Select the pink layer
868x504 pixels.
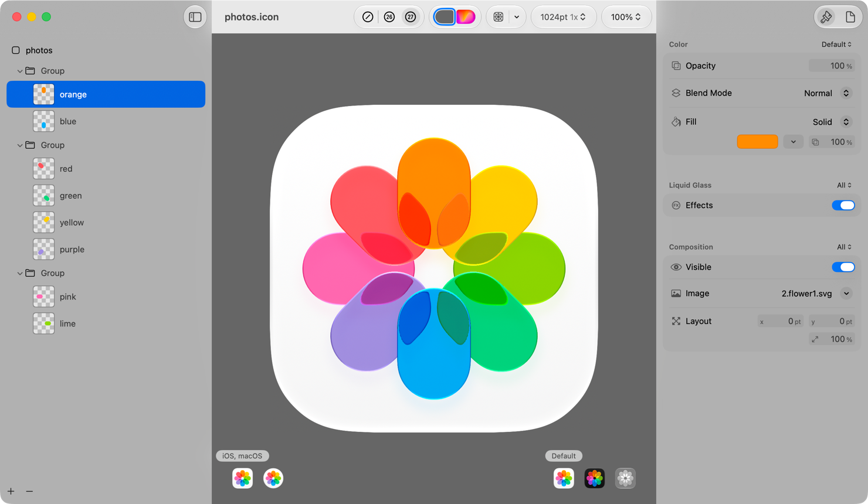[x=106, y=297]
